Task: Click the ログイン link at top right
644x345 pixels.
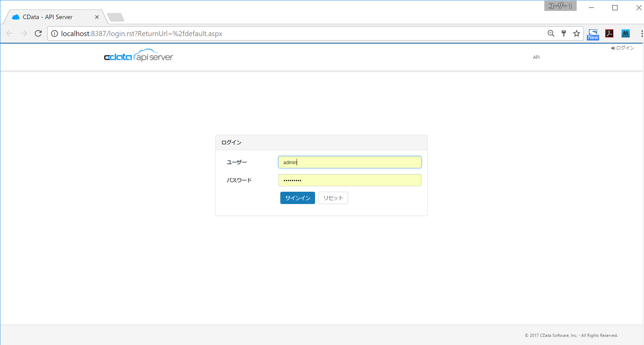Action: click(x=623, y=48)
